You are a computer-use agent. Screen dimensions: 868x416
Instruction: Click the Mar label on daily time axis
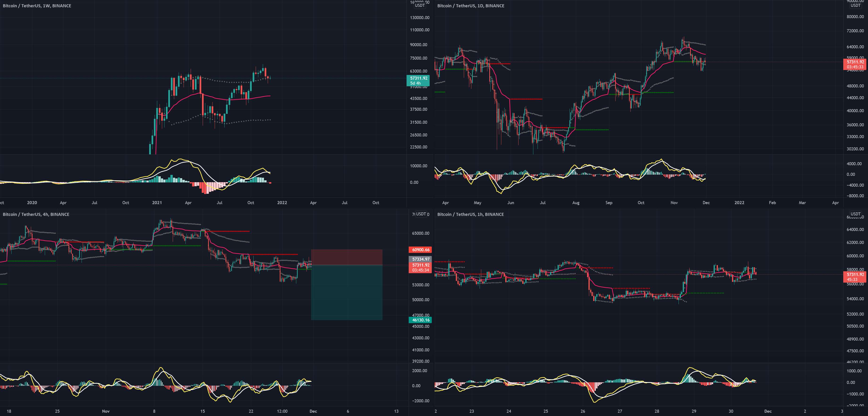[802, 203]
